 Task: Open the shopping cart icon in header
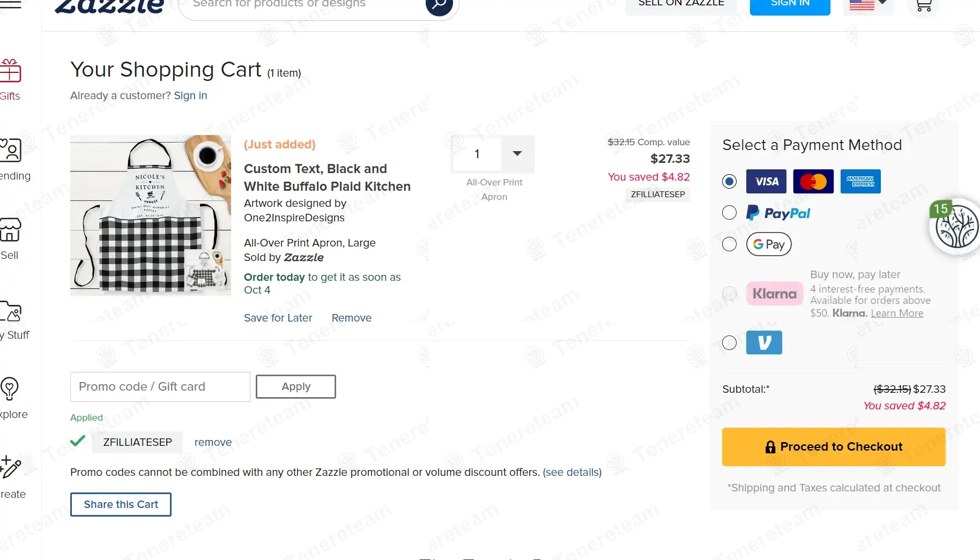pos(923,5)
